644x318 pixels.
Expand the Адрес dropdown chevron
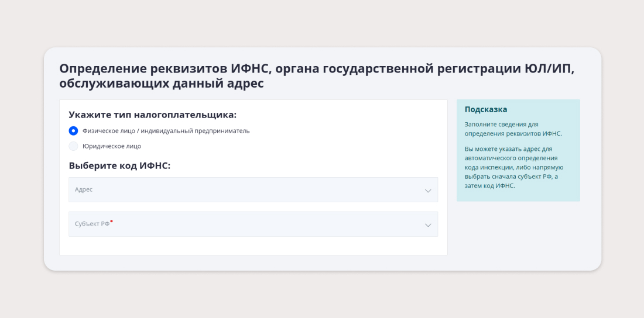point(428,191)
